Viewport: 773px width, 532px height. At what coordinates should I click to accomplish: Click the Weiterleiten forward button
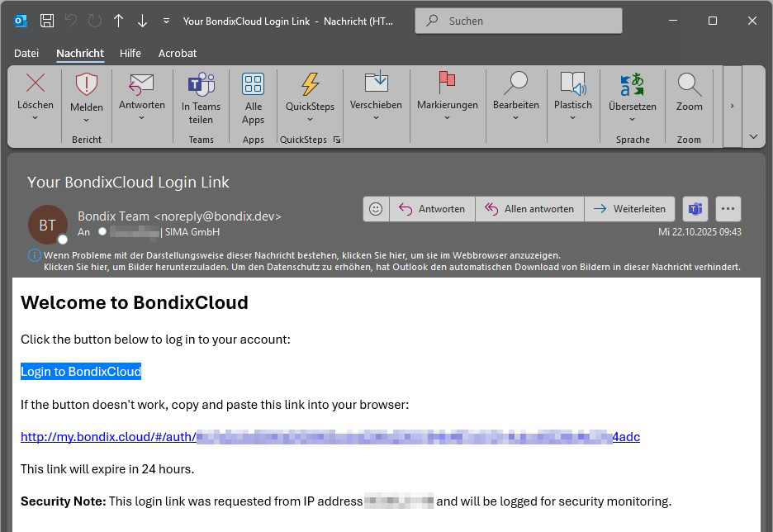click(x=629, y=209)
